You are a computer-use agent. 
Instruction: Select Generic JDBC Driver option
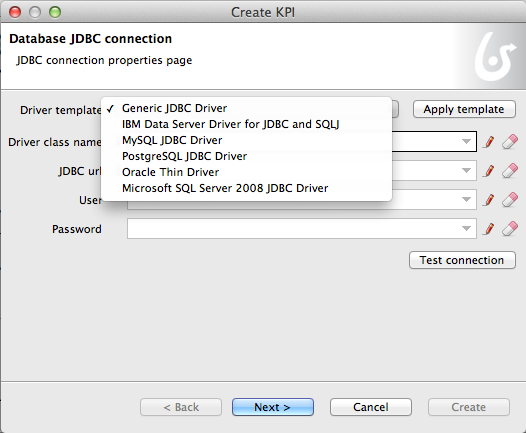pyautogui.click(x=246, y=108)
